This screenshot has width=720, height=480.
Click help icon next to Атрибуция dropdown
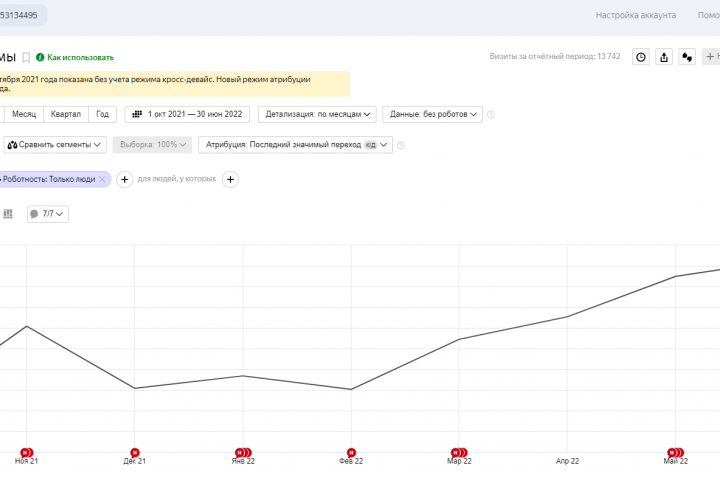click(x=400, y=145)
